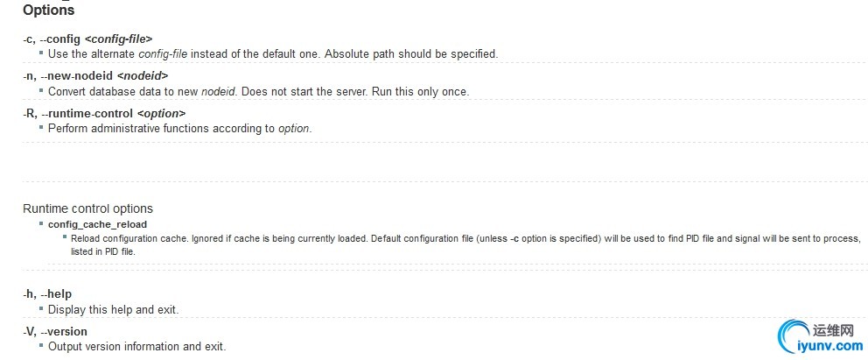Click the "Use the alternate config-file" description
The width and height of the screenshot is (868, 360).
coord(272,53)
